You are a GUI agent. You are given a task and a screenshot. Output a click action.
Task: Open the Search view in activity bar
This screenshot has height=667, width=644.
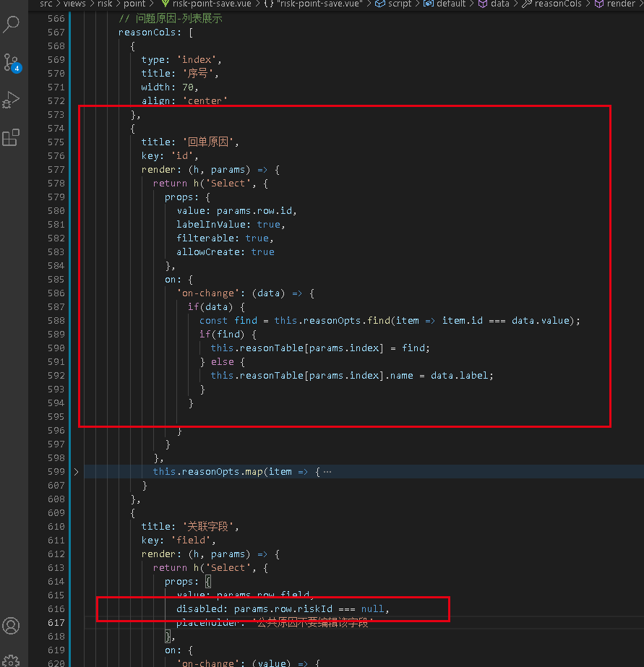click(x=11, y=24)
